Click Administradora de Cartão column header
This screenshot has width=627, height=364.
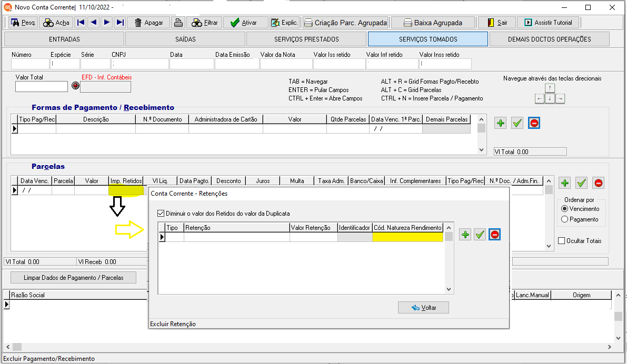(226, 119)
